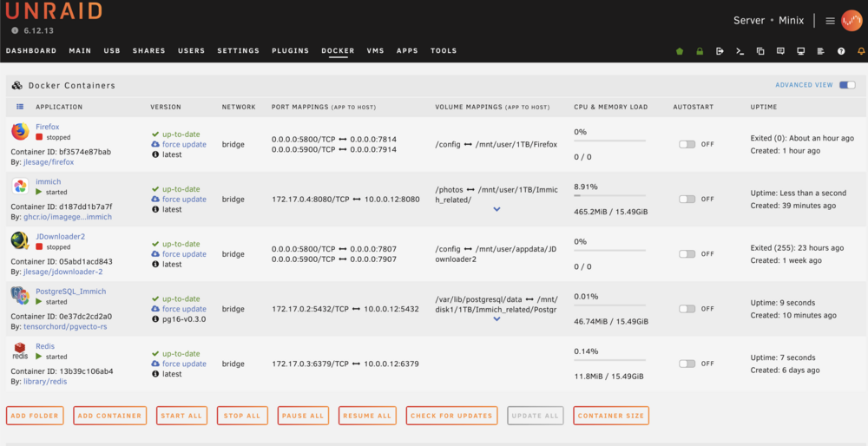Click the Pause All button
Viewport: 868px width, 446px height.
pos(303,416)
